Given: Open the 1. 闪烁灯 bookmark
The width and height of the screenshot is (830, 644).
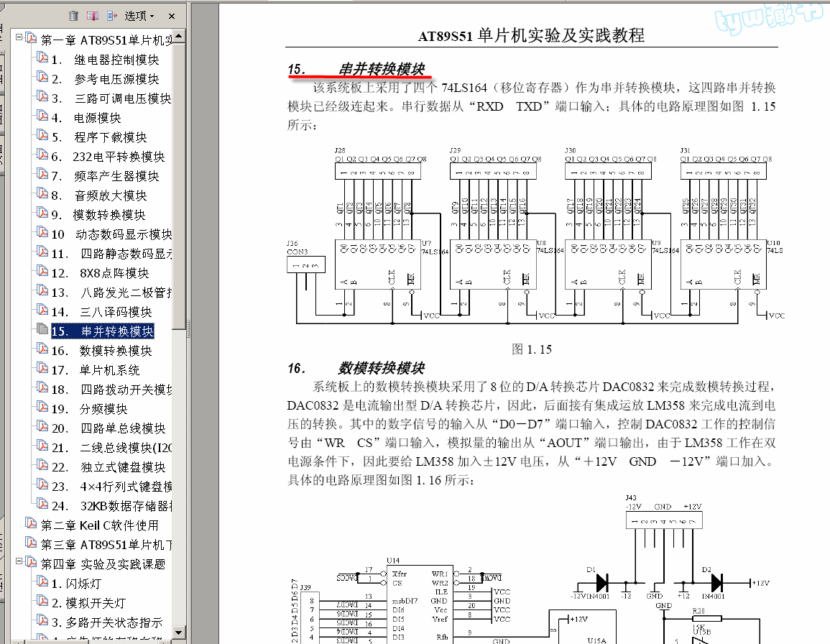Looking at the screenshot, I should pos(76,584).
